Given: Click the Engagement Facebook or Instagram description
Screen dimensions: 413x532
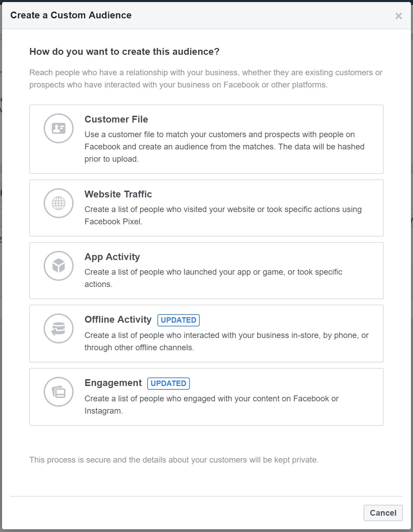Looking at the screenshot, I should pos(211,405).
